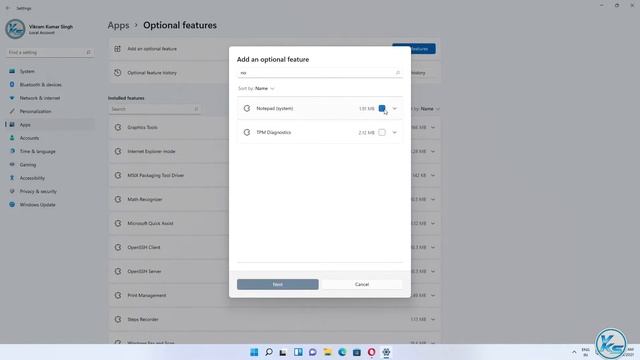Expand Steps Recorder feature row

point(433,319)
